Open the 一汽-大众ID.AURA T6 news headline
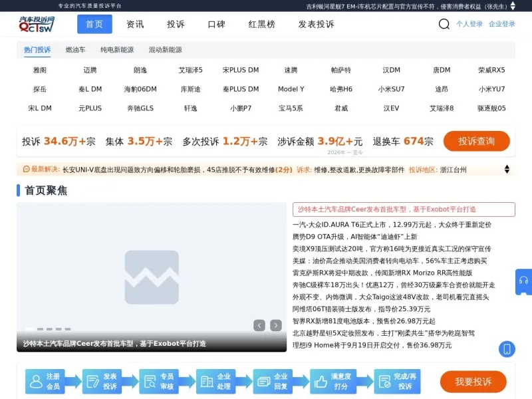532x399 pixels. [x=392, y=225]
